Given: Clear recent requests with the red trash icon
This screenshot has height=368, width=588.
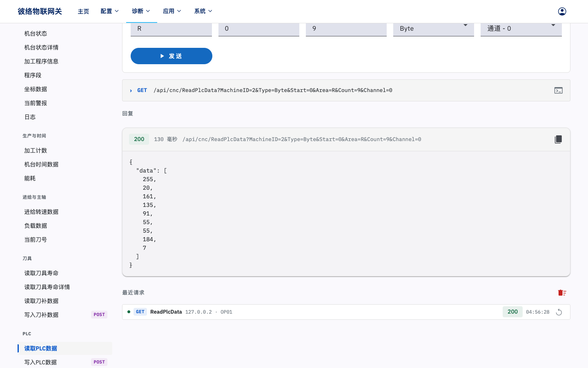Looking at the screenshot, I should coord(562,293).
